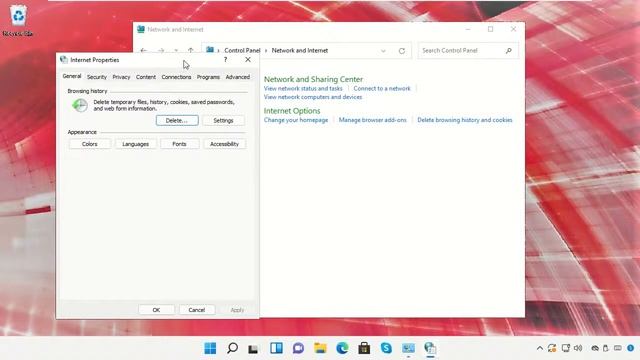Screen dimensions: 640x360
Task: Open Internet Options heading link
Action: click(292, 111)
